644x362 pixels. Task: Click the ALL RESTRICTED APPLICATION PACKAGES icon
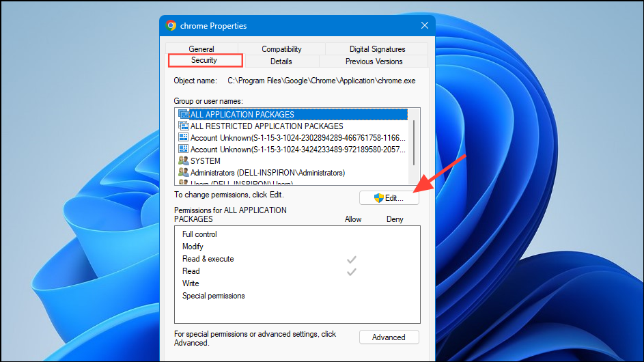click(183, 126)
